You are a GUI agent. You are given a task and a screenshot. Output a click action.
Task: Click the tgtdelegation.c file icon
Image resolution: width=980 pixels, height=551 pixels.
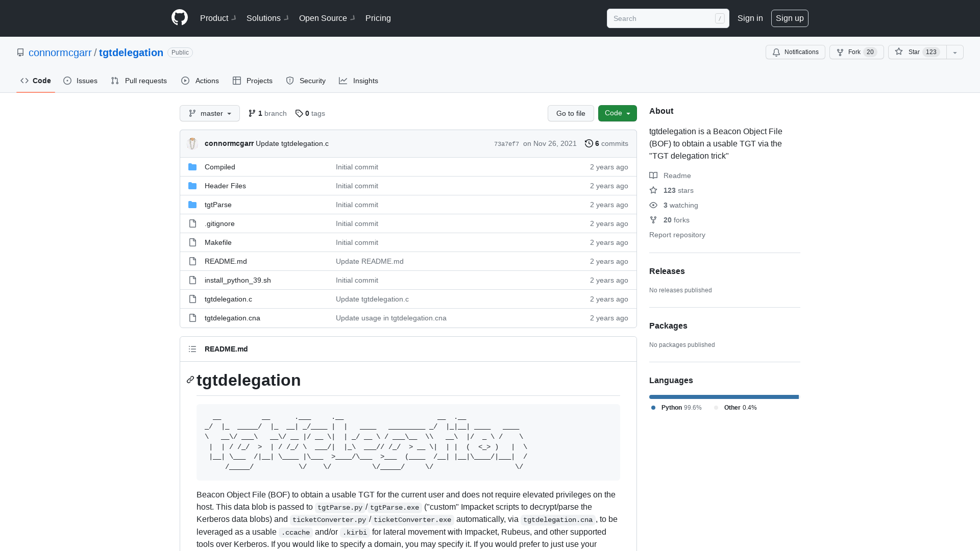(192, 299)
